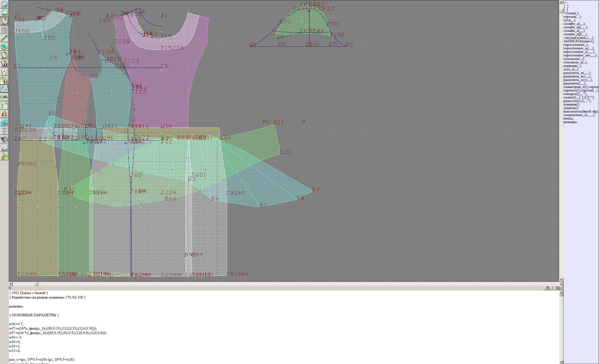Open the ALG algorithm file icon
The width and height of the screenshot is (599, 364).
pyautogui.click(x=4, y=148)
